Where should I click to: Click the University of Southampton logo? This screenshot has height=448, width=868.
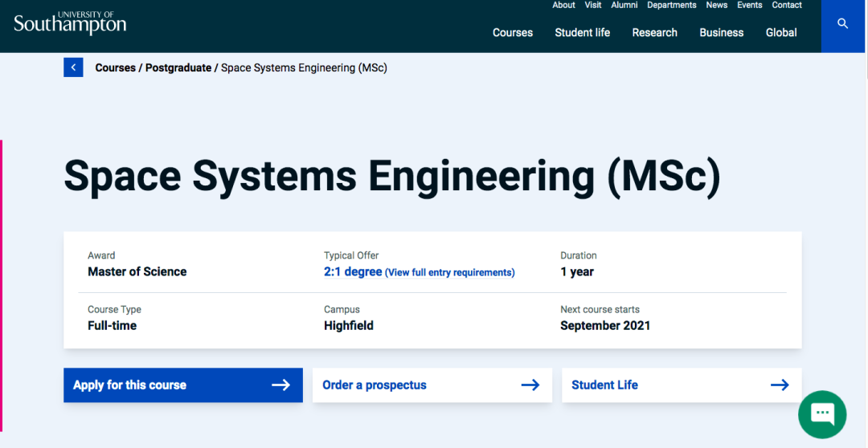(70, 23)
